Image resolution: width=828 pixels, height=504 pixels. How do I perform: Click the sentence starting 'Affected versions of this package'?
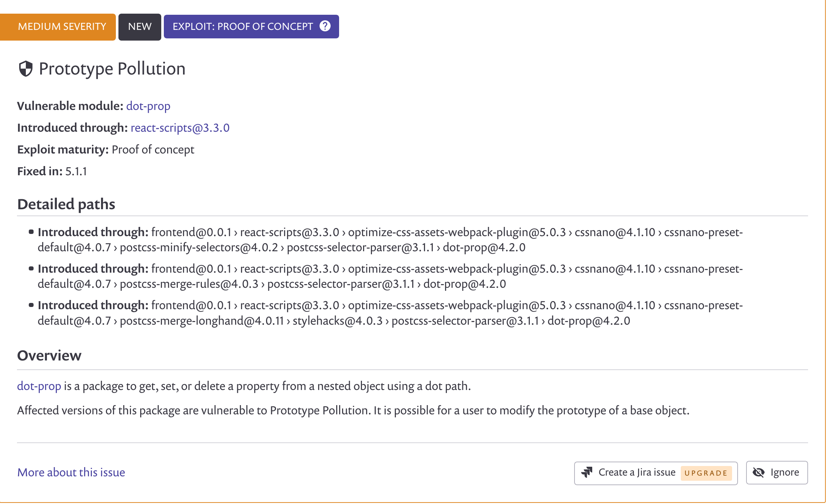[x=353, y=410]
